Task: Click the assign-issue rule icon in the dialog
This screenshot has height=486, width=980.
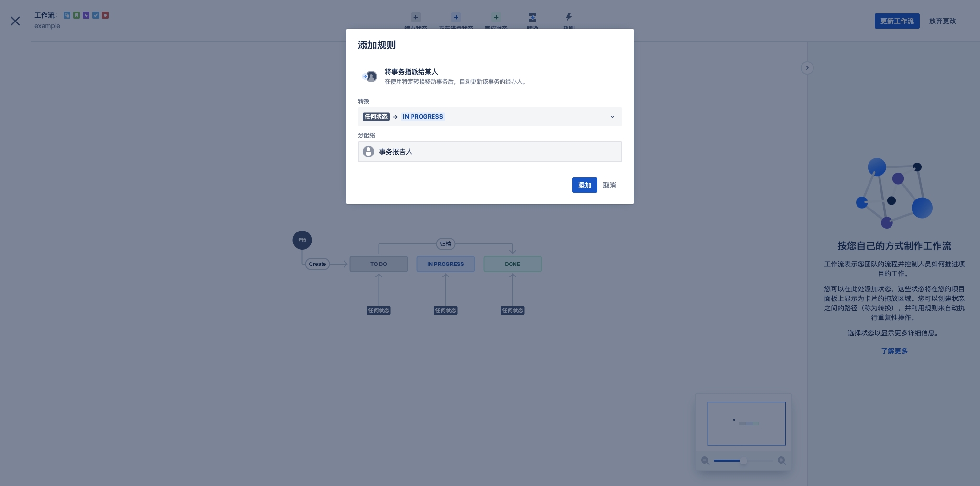Action: click(369, 77)
